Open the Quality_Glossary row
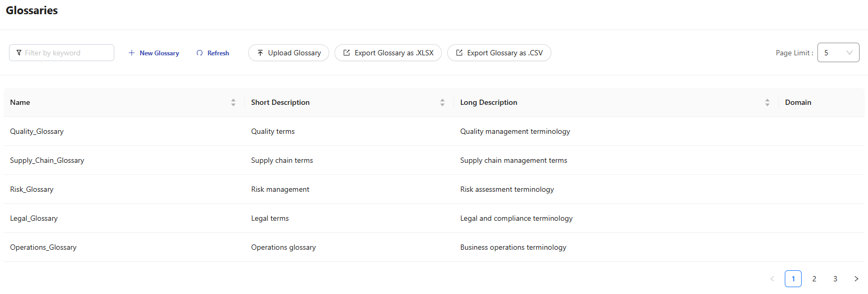The width and height of the screenshot is (868, 294). tap(37, 132)
